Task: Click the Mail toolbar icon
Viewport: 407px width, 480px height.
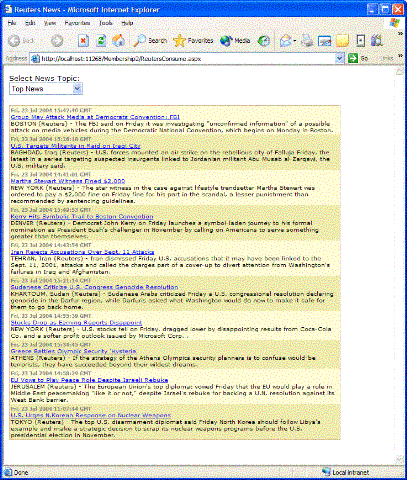Action: coord(286,41)
